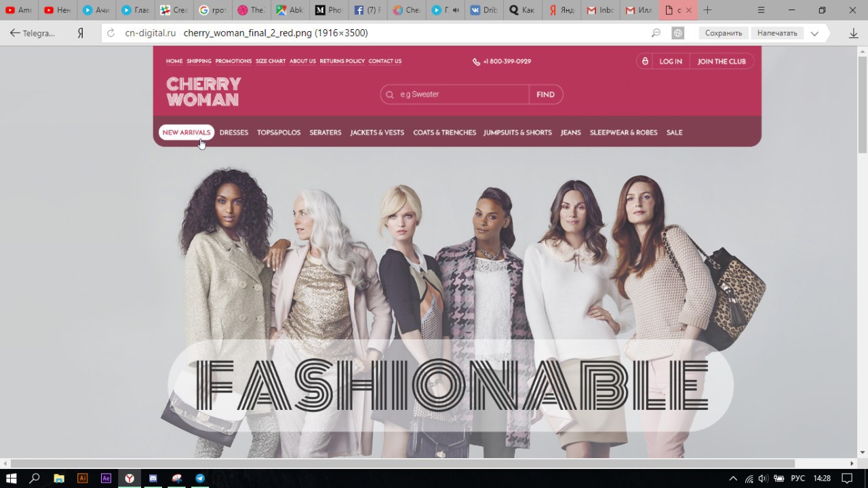Show hidden tray icons chevron
The image size is (868, 488).
tap(733, 478)
